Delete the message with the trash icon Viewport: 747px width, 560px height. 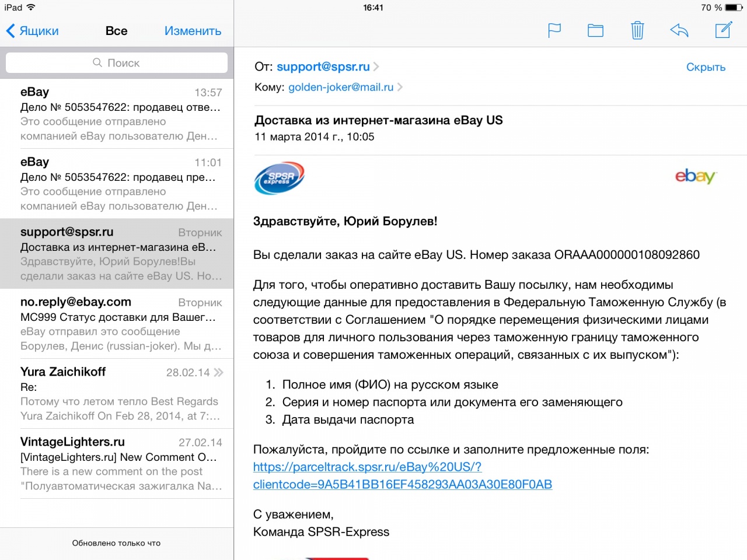(637, 30)
